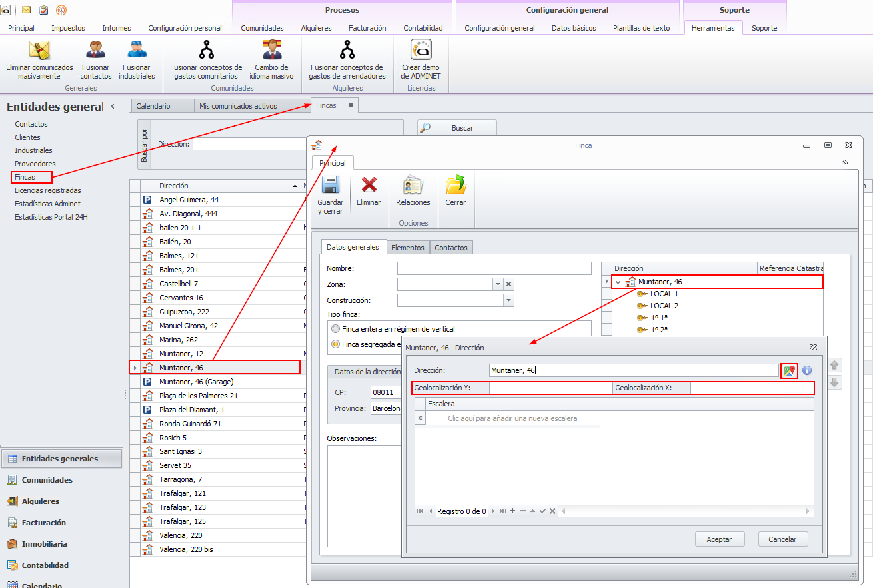873x588 pixels.
Task: Open map geolocation icon next to Dirección
Action: (789, 371)
